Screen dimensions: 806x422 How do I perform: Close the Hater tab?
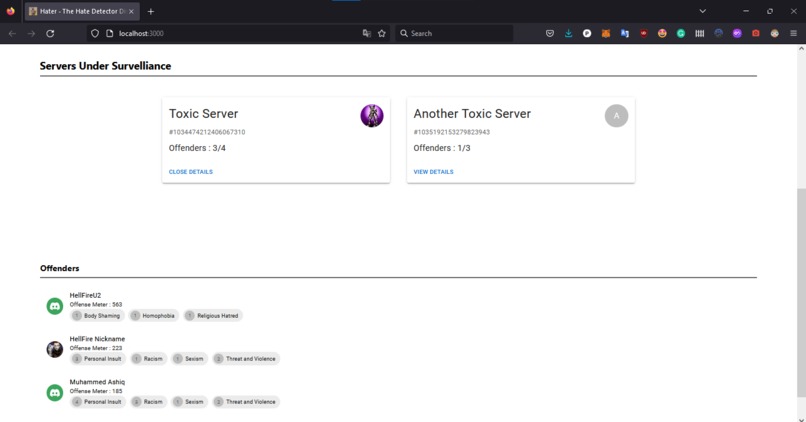click(x=131, y=11)
